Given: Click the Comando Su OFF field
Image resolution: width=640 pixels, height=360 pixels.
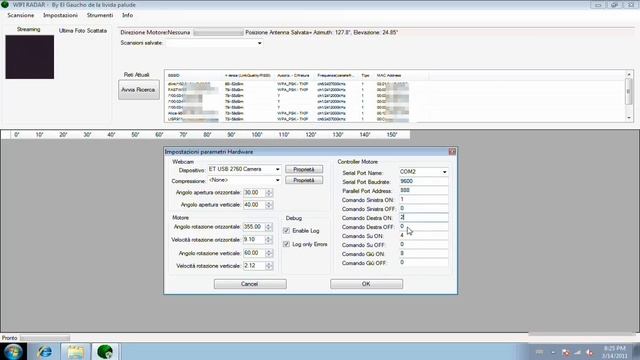Looking at the screenshot, I should pyautogui.click(x=423, y=244).
